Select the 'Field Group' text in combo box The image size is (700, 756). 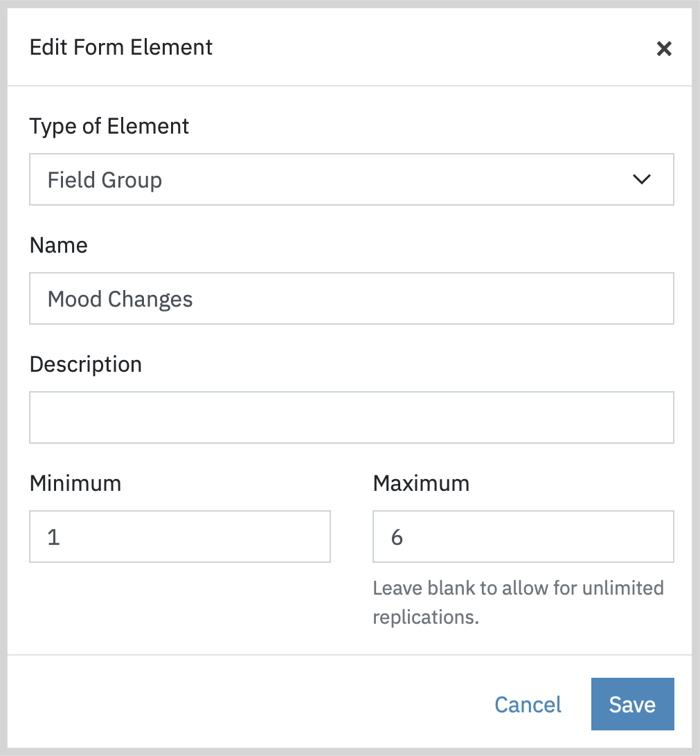pyautogui.click(x=105, y=180)
